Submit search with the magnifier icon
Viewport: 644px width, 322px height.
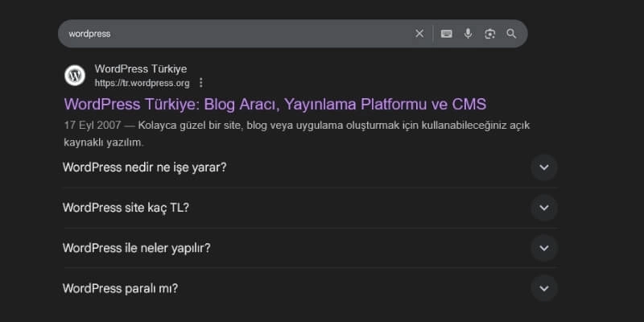click(x=511, y=34)
